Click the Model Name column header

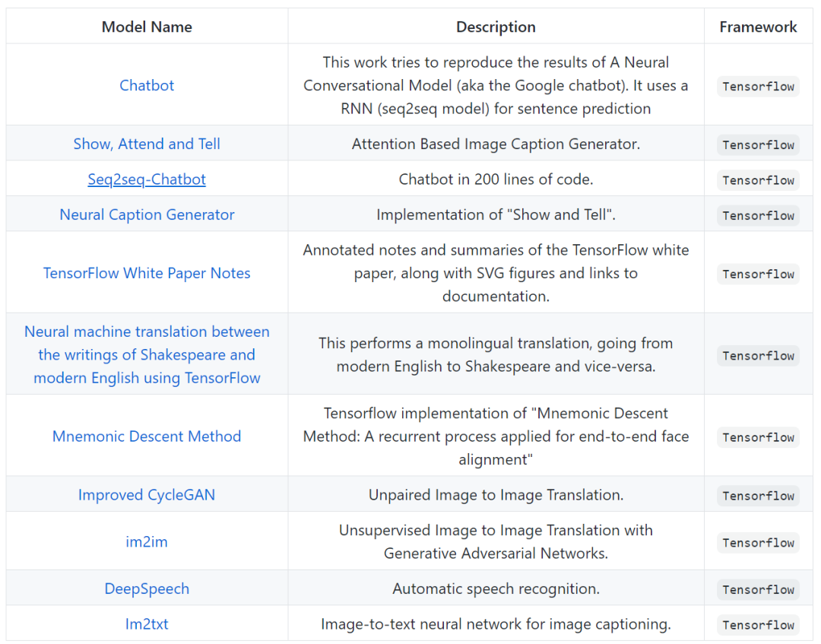tap(147, 27)
